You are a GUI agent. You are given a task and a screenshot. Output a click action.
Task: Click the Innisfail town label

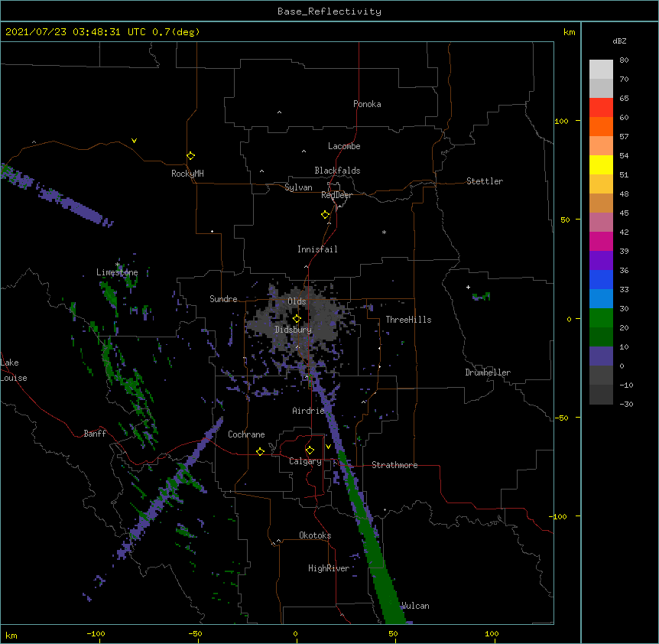317,249
